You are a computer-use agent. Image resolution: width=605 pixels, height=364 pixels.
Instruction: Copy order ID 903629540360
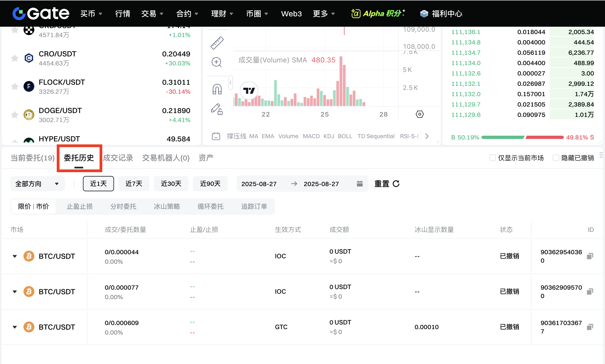pyautogui.click(x=590, y=256)
